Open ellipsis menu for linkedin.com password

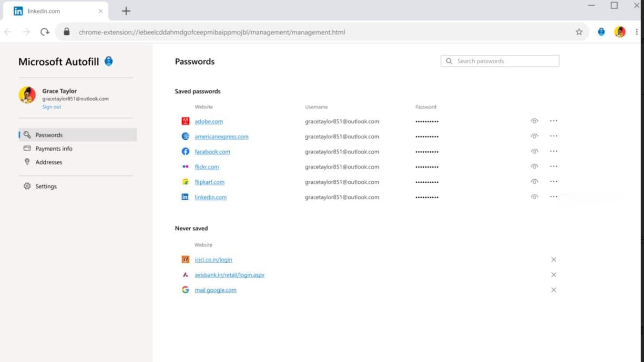[553, 197]
